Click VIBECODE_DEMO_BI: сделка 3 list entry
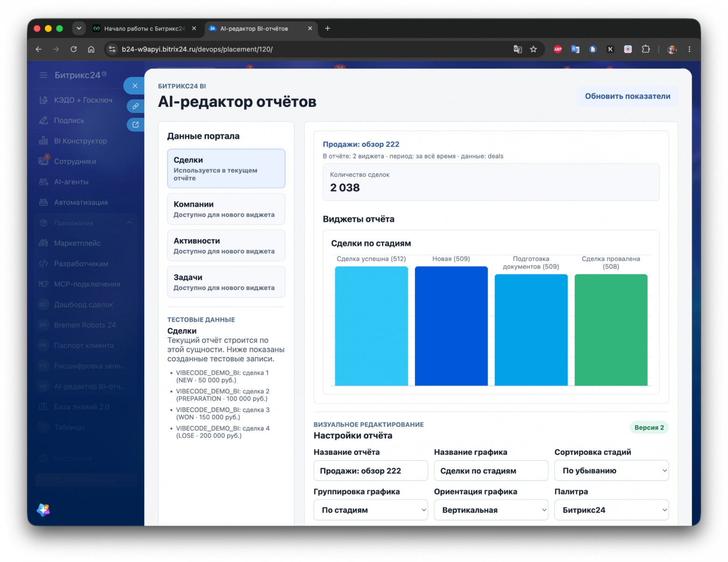The image size is (728, 562). click(x=223, y=413)
